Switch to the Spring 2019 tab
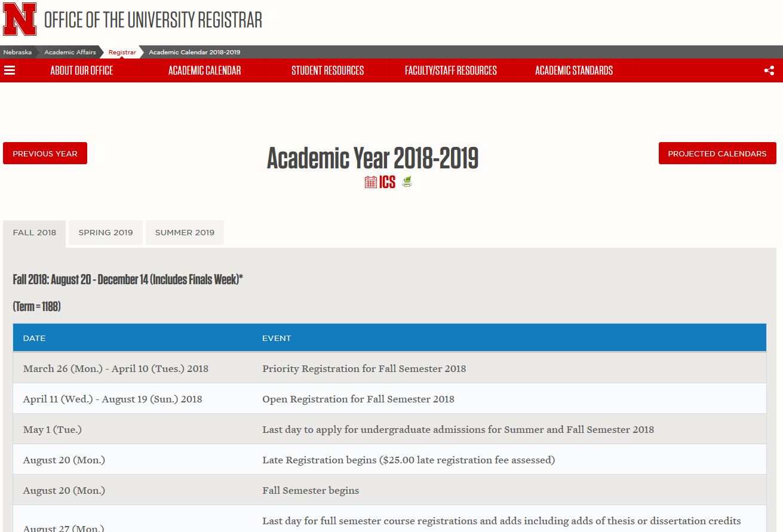Image resolution: width=783 pixels, height=532 pixels. tap(106, 233)
